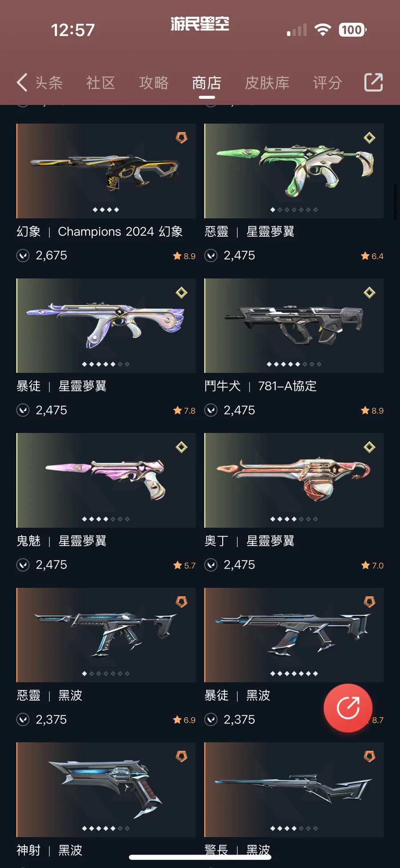Screen dimensions: 400x868
Task: Tap the VP currency icon under 暴徒 星靈夢翼
Action: (23, 410)
